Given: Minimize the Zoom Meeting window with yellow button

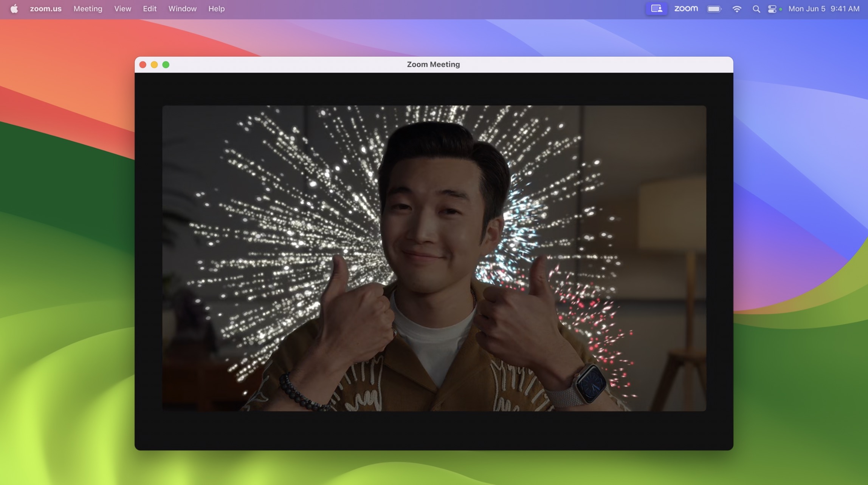Looking at the screenshot, I should [154, 65].
